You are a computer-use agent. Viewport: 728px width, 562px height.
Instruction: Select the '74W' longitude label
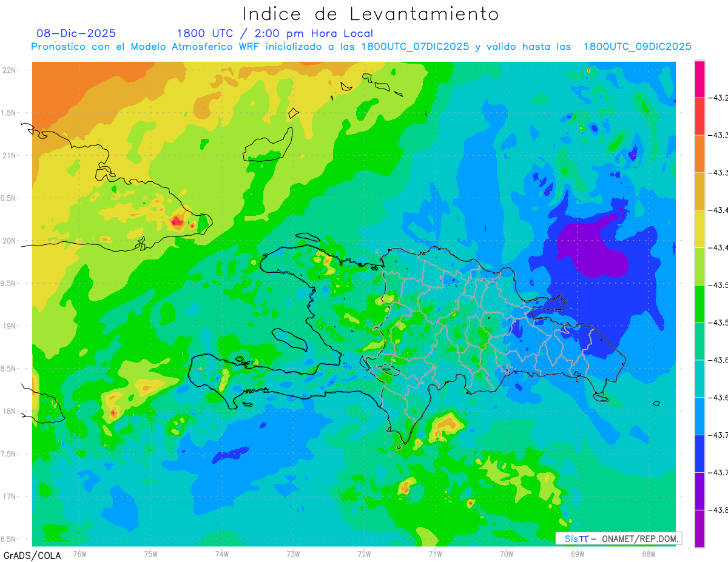[222, 554]
